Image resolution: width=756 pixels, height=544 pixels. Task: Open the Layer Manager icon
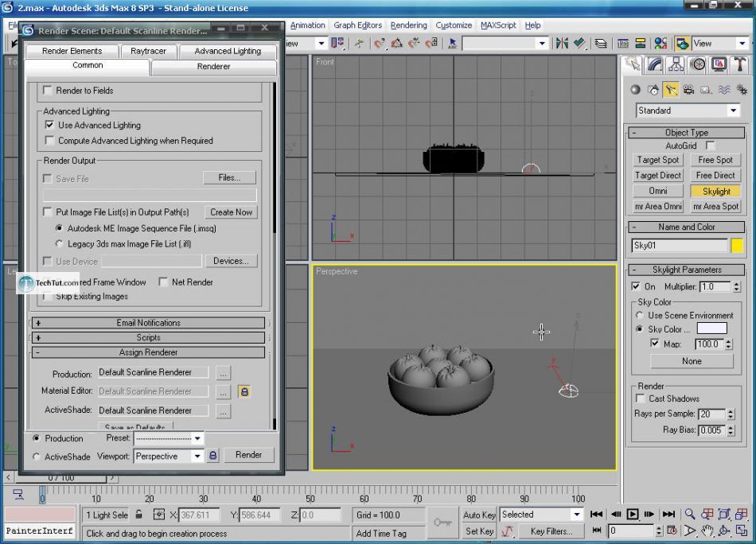coord(601,44)
